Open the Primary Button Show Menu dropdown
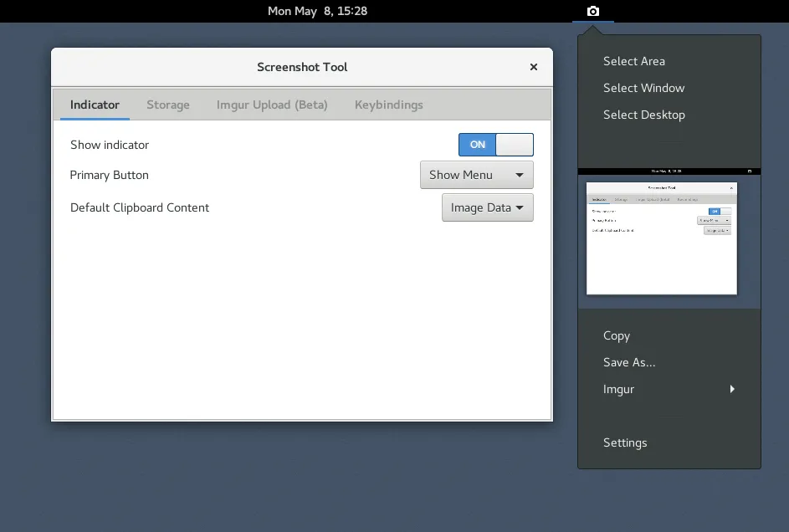The height and width of the screenshot is (532, 789). (477, 175)
